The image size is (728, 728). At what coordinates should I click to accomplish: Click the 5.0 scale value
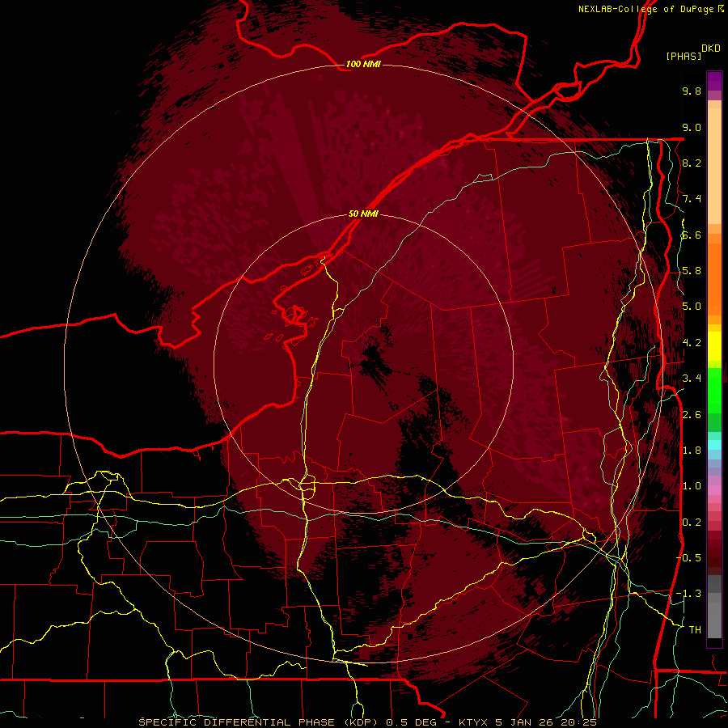point(692,307)
